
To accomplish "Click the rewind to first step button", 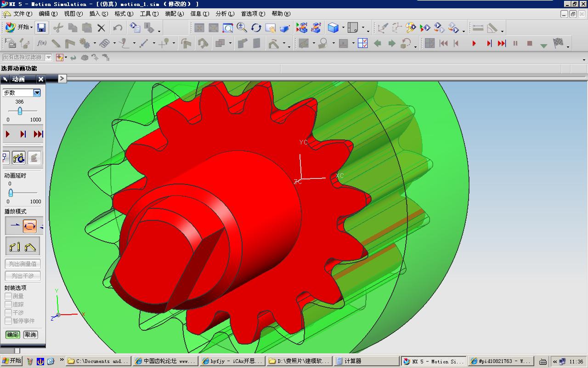I will [443, 43].
